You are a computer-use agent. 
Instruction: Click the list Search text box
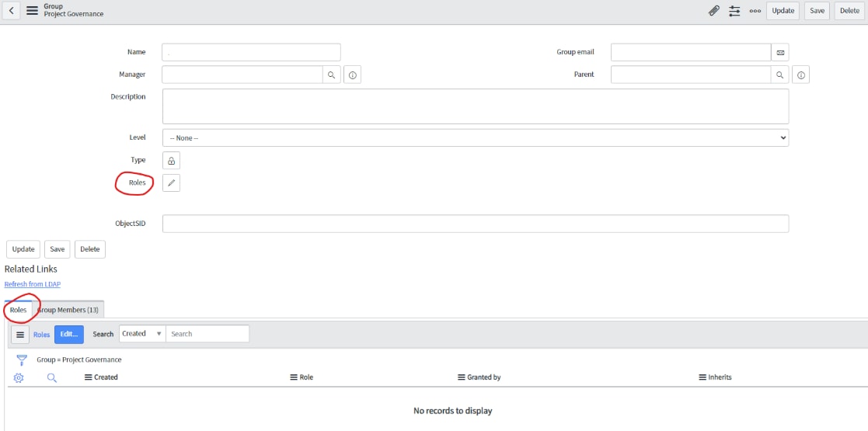[x=207, y=334]
